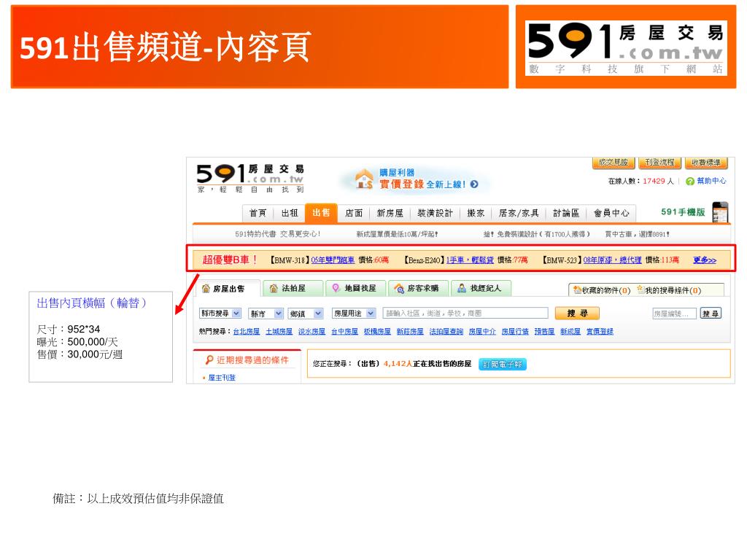The image size is (747, 560).
Task: Open the 縣市搜尋 dropdown
Action: pos(220,314)
